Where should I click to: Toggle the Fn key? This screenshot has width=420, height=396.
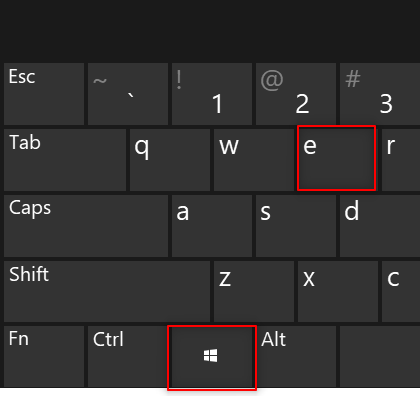click(44, 357)
